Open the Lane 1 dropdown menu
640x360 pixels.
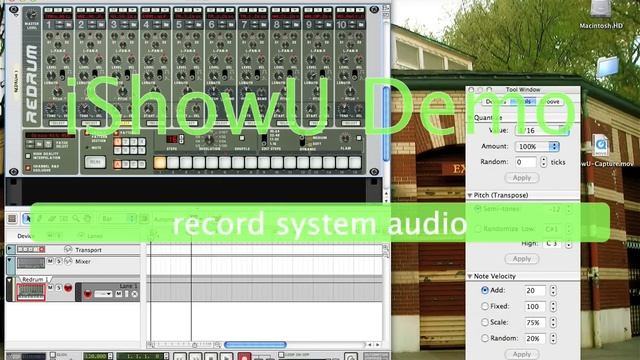tap(103, 294)
